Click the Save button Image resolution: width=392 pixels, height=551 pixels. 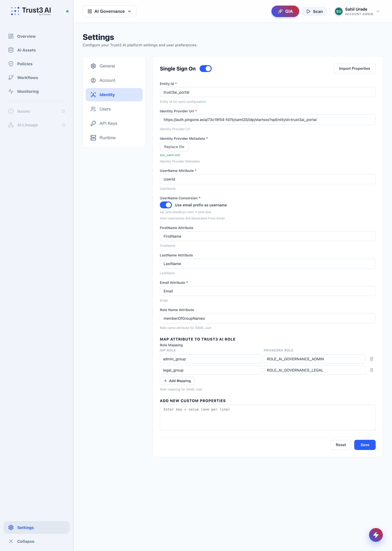coord(365,445)
